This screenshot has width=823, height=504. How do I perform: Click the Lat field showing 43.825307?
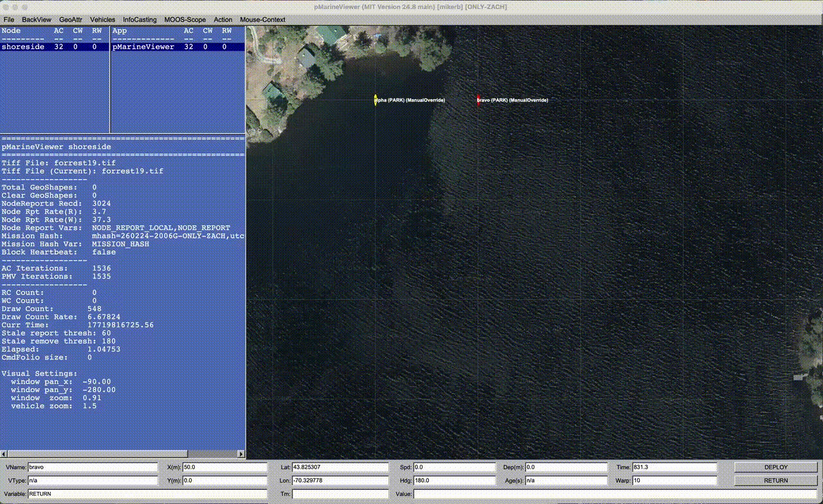[340, 467]
